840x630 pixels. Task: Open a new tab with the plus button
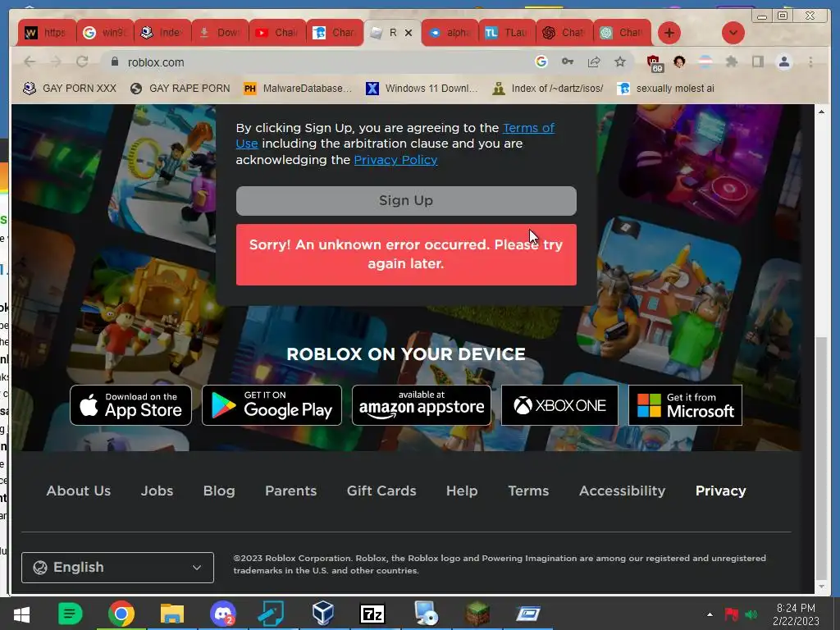pos(669,33)
